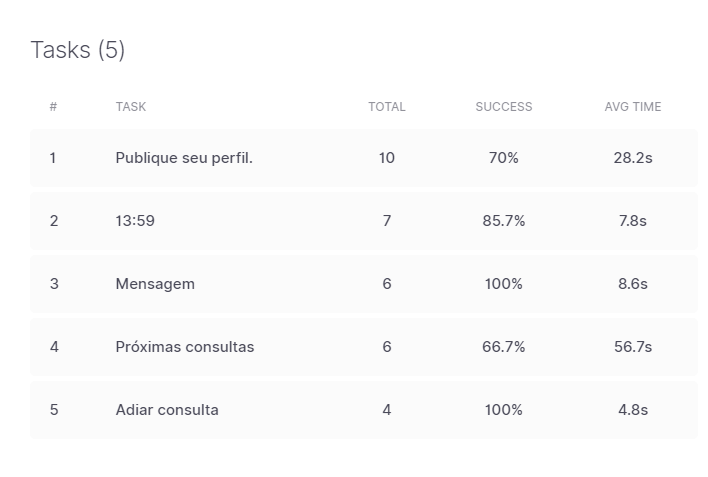Select the "Adiar consulta" task

[167, 410]
